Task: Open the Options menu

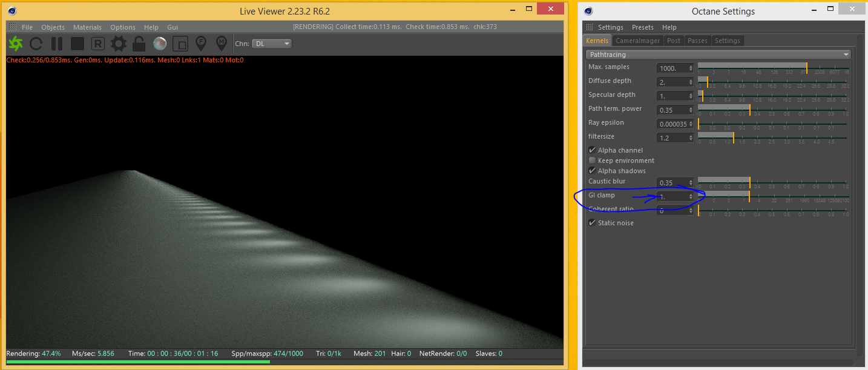Action: click(x=123, y=27)
